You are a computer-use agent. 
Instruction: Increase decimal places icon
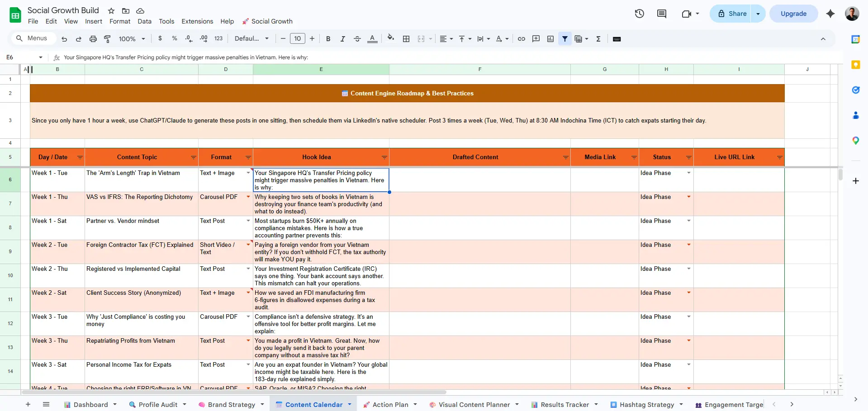click(204, 39)
